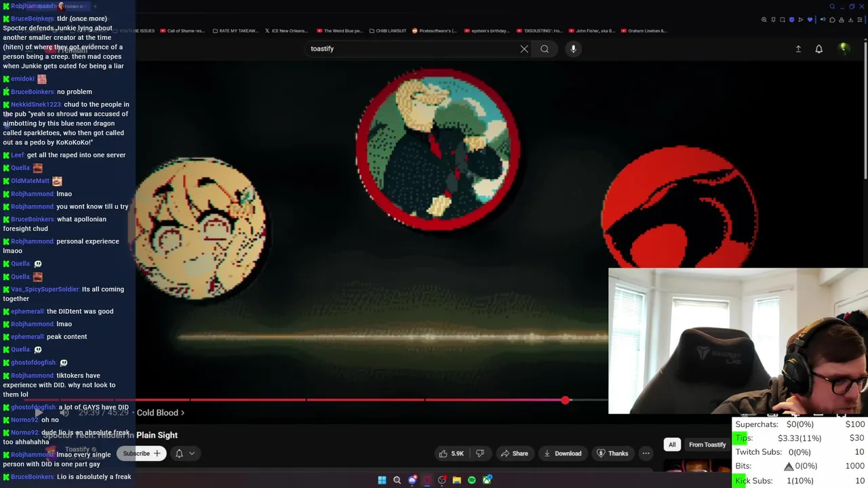Open 'The Weird Blue pe...' bookmark
The height and width of the screenshot is (488, 868).
(x=339, y=30)
